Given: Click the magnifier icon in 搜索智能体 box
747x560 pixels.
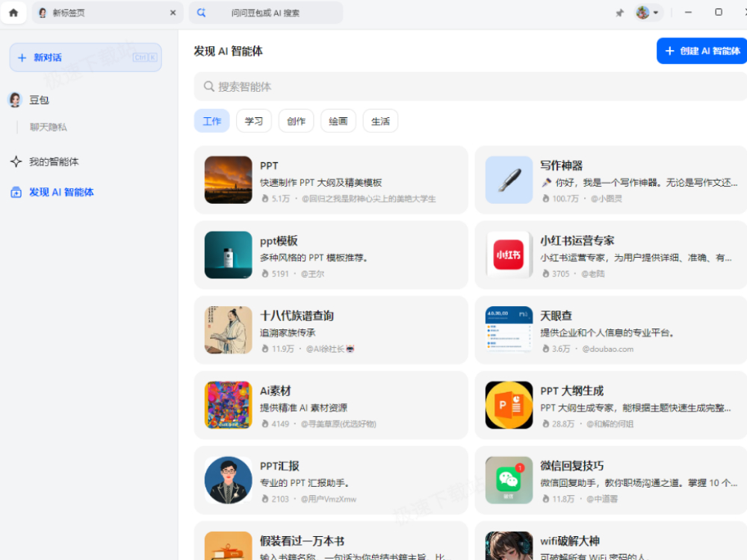Looking at the screenshot, I should point(208,87).
